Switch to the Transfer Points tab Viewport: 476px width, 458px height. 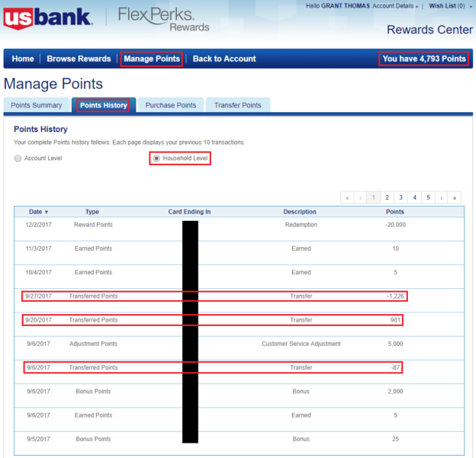(237, 105)
